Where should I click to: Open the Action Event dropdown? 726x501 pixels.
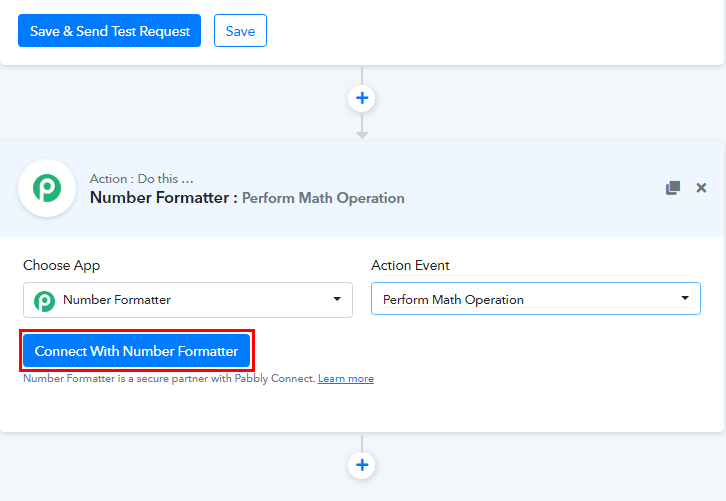[536, 299]
